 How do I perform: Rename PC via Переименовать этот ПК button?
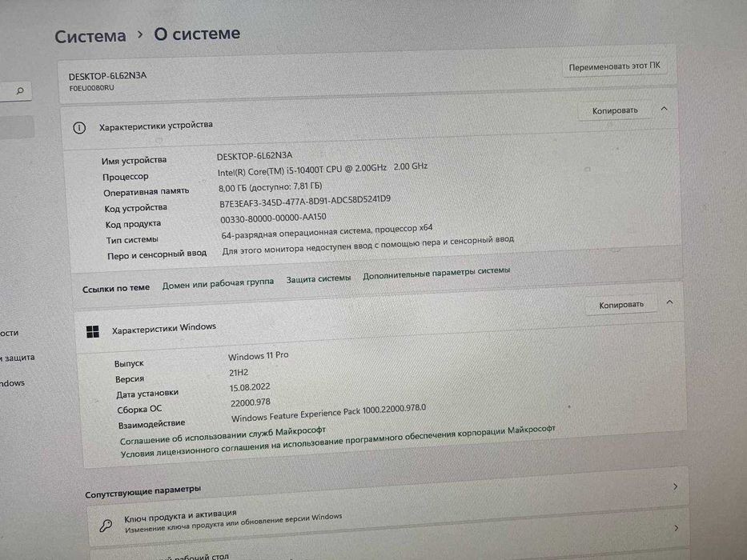pos(615,66)
